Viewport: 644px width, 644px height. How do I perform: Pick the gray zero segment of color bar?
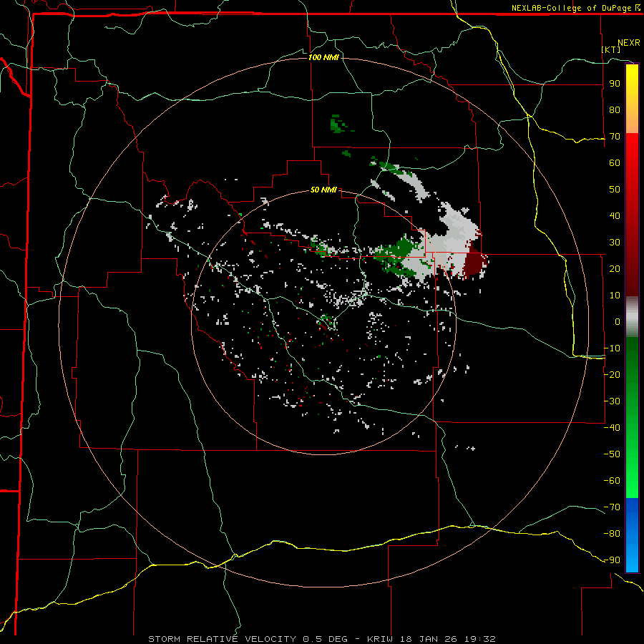632,317
